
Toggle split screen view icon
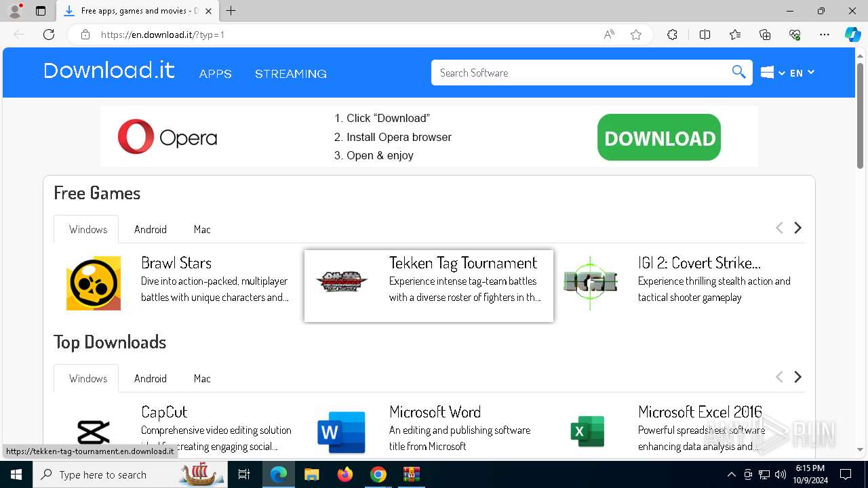705,35
